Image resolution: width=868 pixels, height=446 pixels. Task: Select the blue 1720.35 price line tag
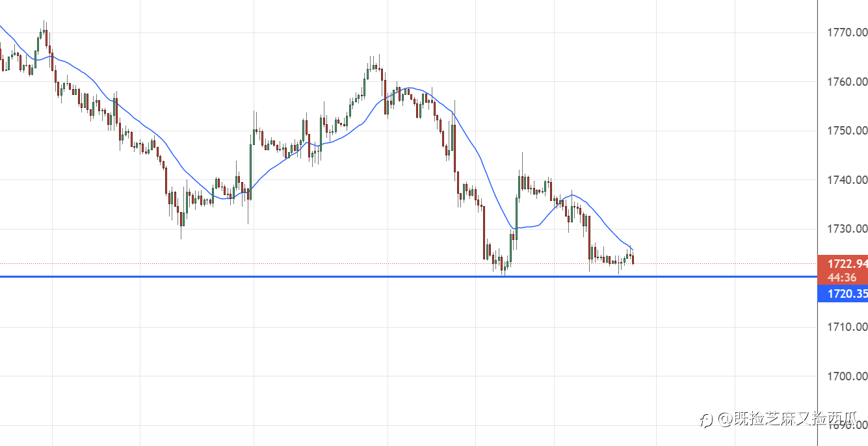pyautogui.click(x=842, y=294)
